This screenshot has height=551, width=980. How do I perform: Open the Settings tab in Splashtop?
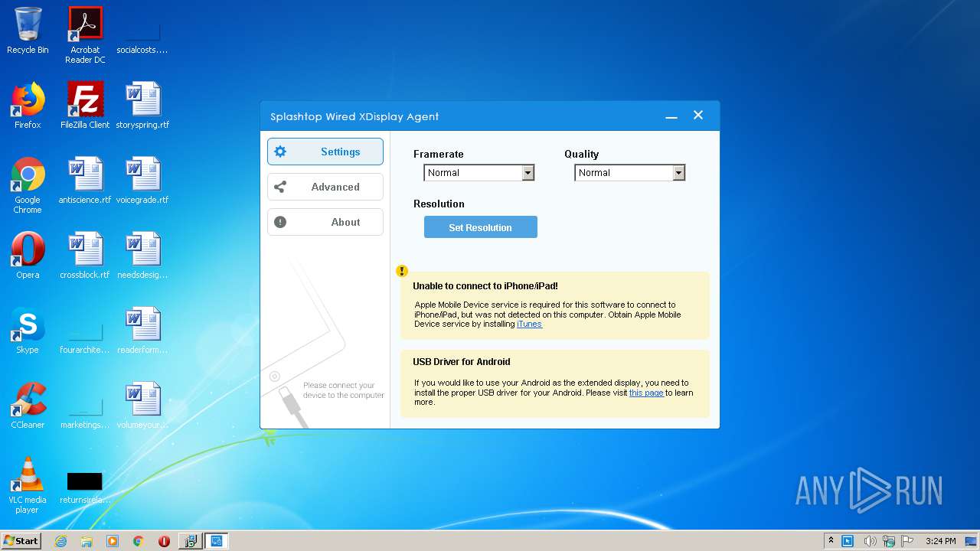coord(325,152)
